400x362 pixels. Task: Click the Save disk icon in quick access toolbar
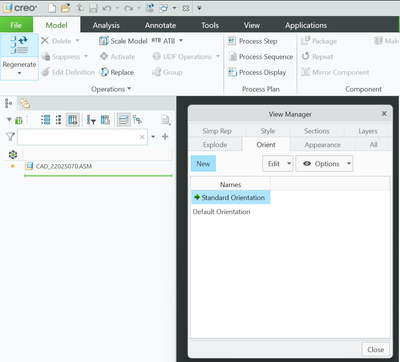click(93, 8)
